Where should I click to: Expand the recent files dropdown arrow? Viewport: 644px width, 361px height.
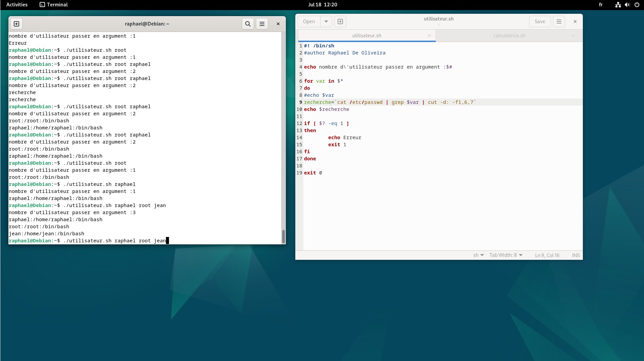coord(326,22)
